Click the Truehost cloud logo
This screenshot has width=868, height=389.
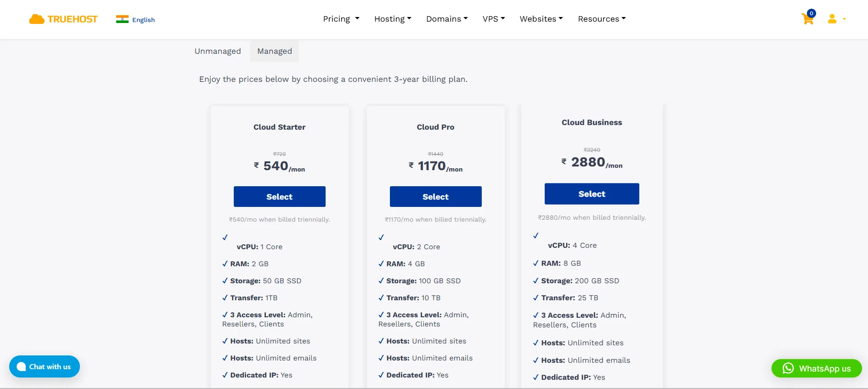pos(63,19)
